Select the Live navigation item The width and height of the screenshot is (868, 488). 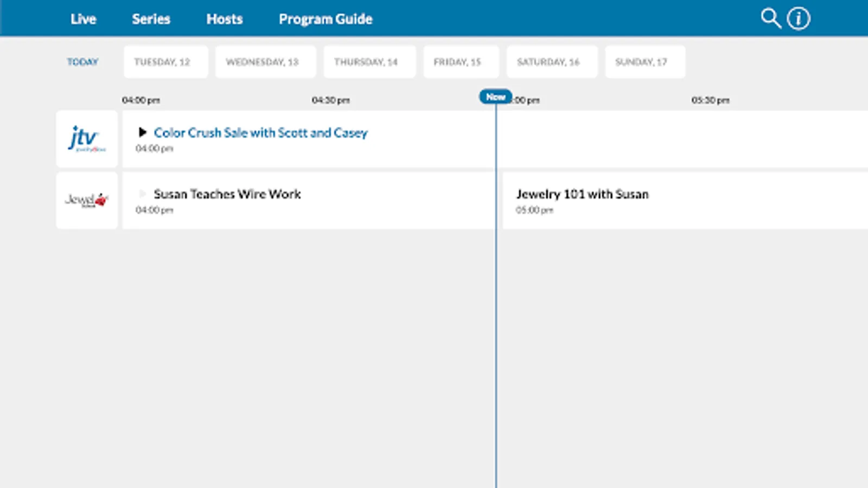tap(84, 18)
